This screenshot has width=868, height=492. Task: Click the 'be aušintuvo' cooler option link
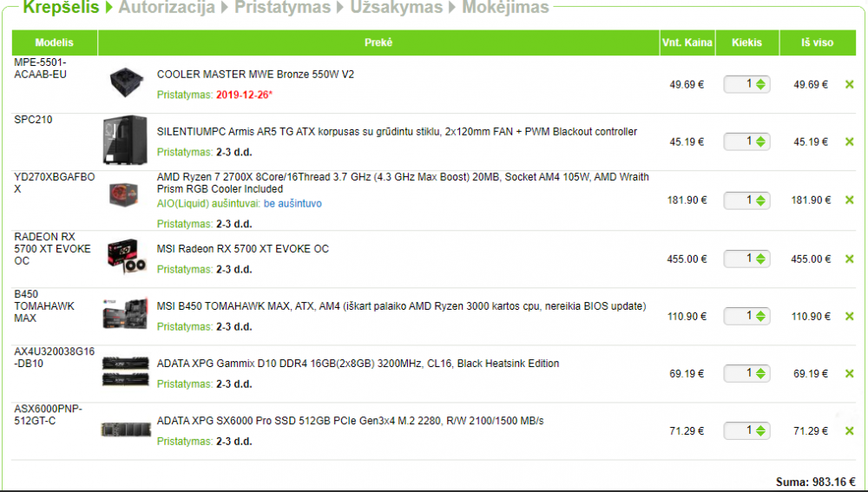[x=293, y=204]
